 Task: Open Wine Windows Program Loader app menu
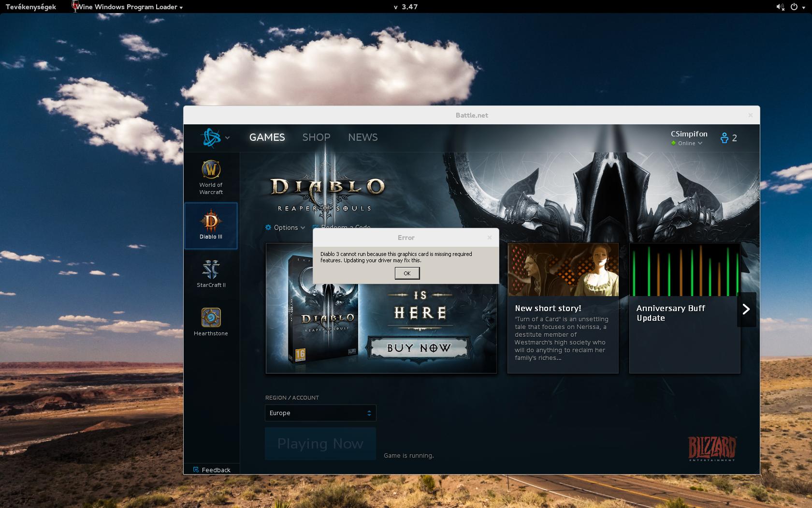pyautogui.click(x=127, y=7)
